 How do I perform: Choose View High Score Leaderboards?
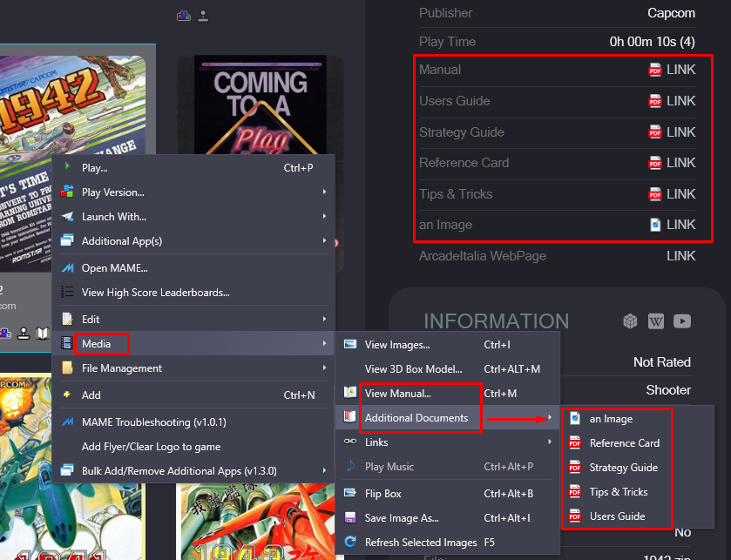tap(156, 293)
